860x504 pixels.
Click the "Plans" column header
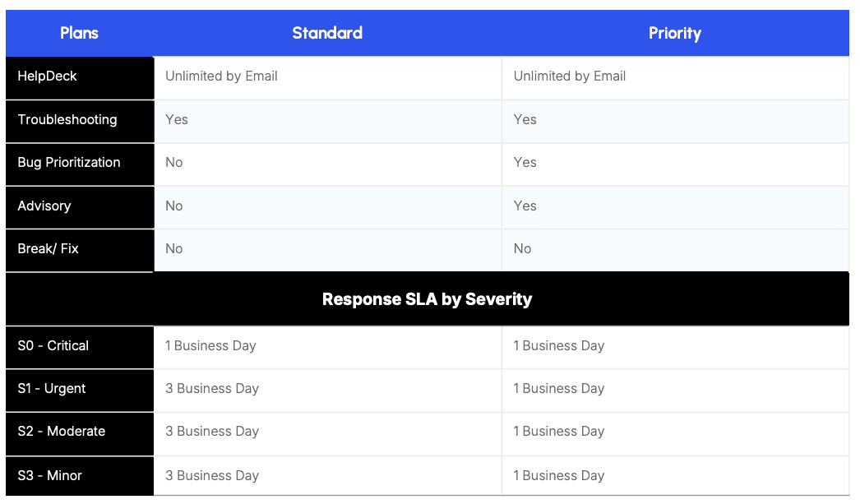(x=79, y=34)
